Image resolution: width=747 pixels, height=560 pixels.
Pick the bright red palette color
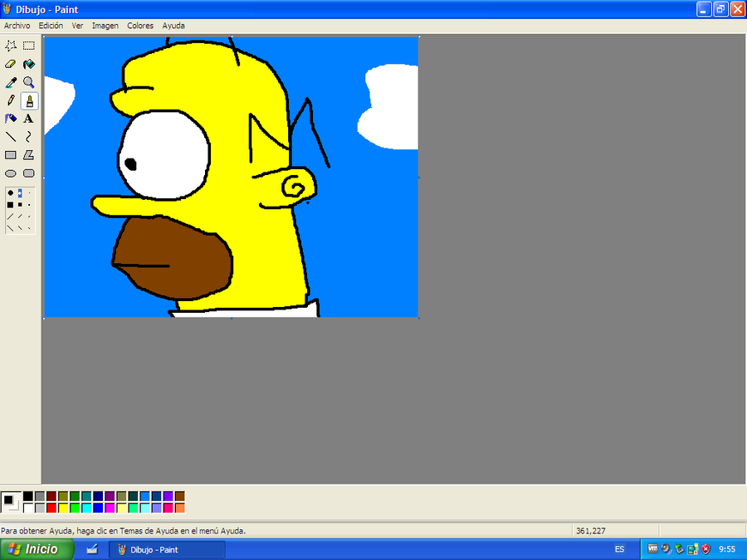pyautogui.click(x=51, y=508)
